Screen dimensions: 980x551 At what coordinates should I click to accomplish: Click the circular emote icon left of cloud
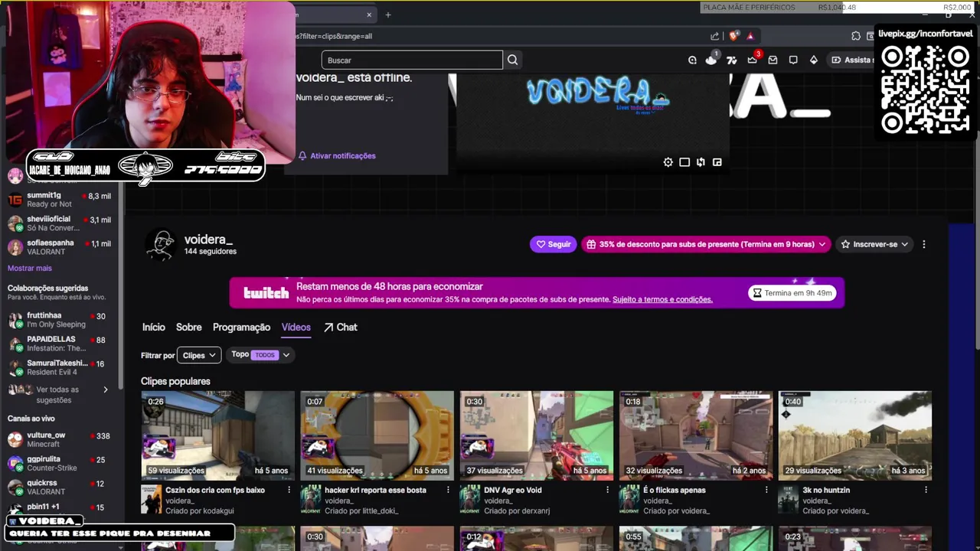point(692,60)
